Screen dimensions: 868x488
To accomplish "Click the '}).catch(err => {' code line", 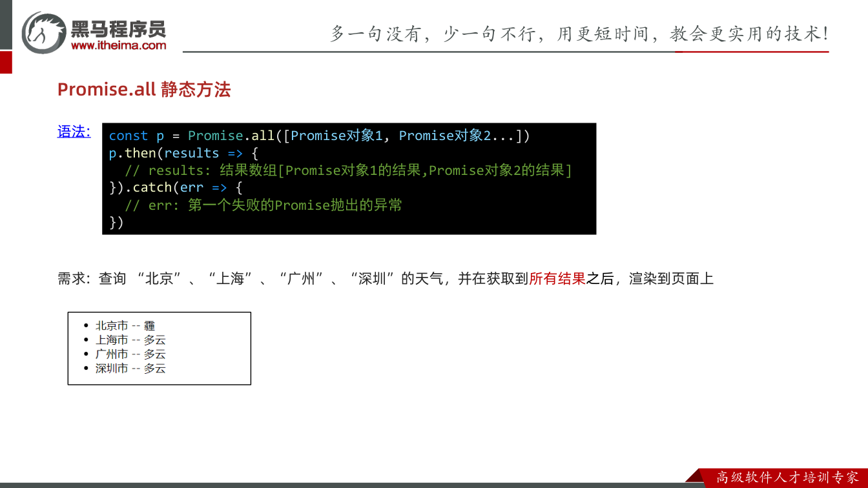I will (176, 188).
